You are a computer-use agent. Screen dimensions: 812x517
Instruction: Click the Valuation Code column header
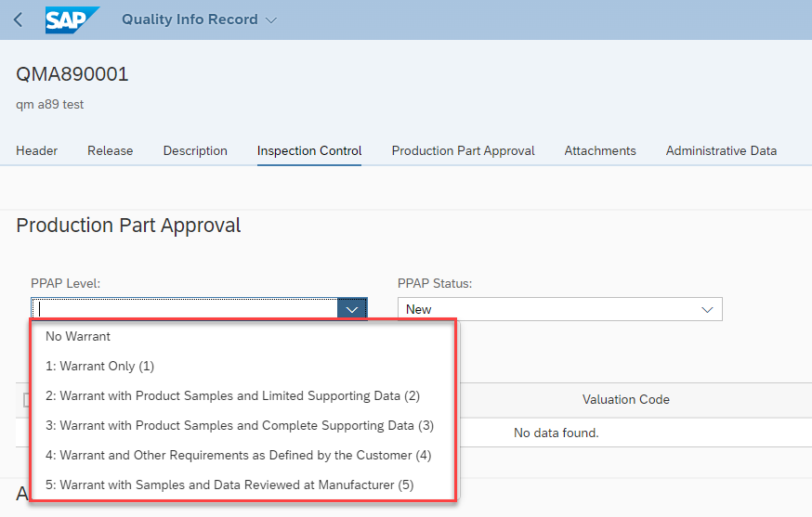pyautogui.click(x=625, y=399)
